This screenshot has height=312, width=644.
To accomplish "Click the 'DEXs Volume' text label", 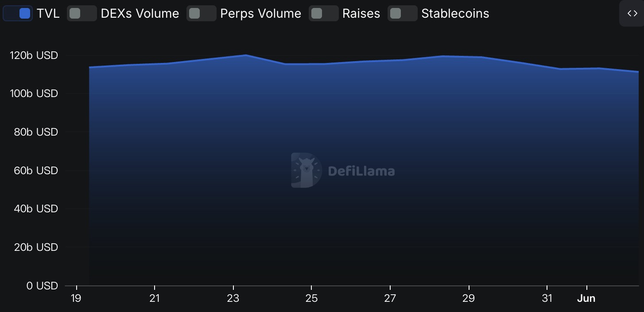I will tap(140, 14).
